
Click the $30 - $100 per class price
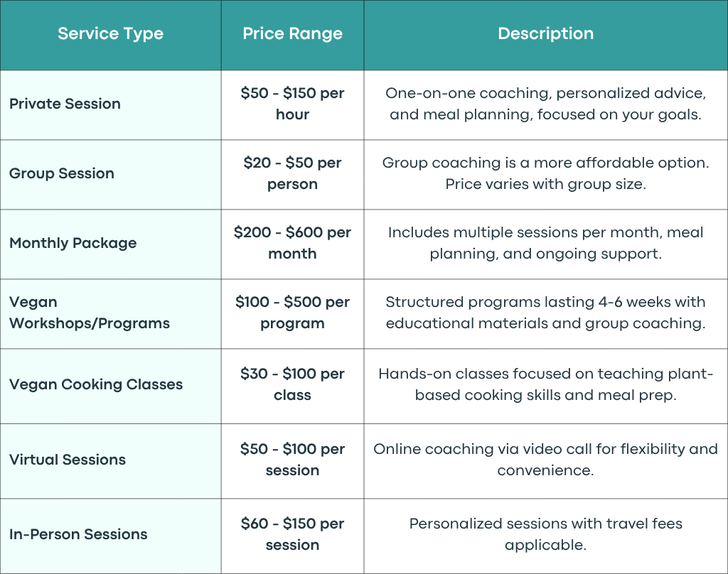(292, 384)
